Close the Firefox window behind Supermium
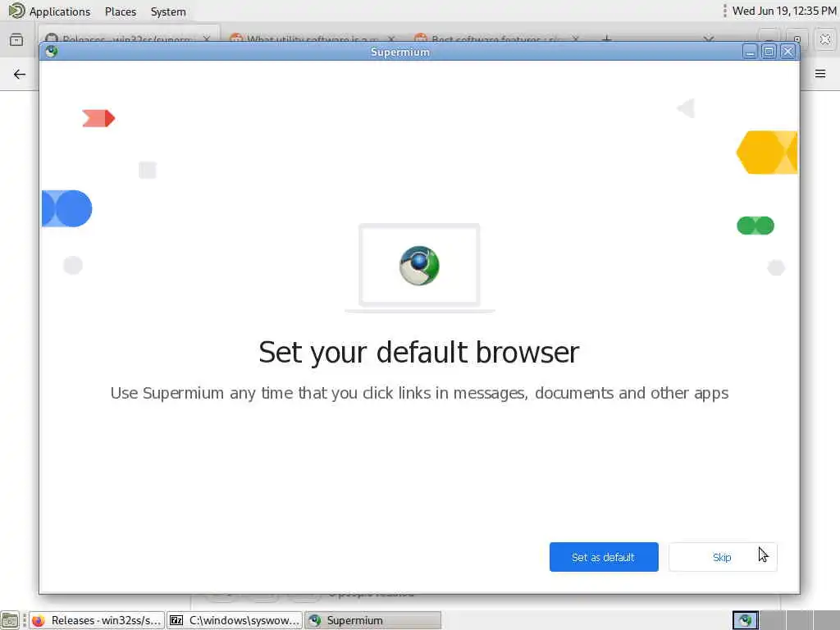 pos(825,39)
